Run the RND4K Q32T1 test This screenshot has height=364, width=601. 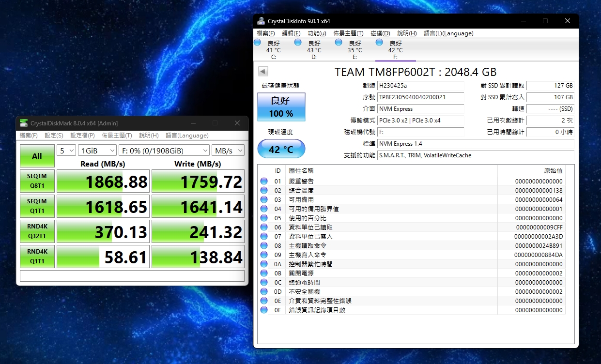pyautogui.click(x=37, y=232)
